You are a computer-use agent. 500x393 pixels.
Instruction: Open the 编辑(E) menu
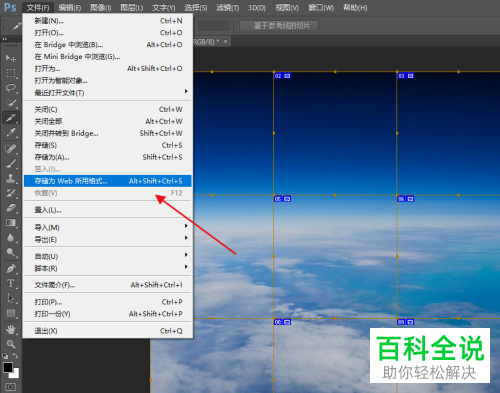[70, 7]
